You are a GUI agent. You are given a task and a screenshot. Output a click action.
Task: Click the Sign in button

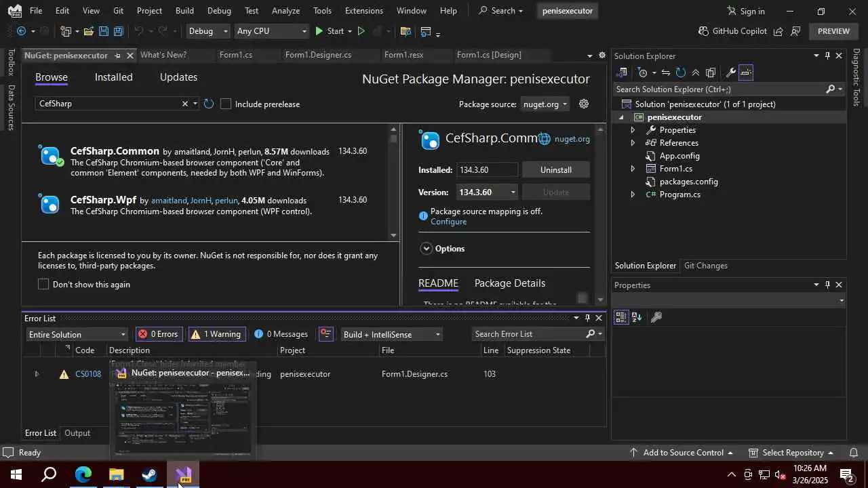(745, 11)
